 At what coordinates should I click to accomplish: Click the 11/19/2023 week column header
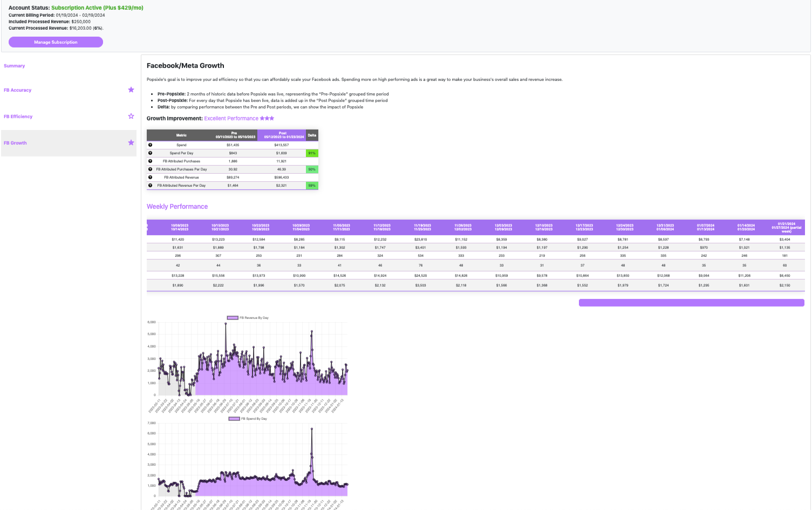[x=422, y=227]
